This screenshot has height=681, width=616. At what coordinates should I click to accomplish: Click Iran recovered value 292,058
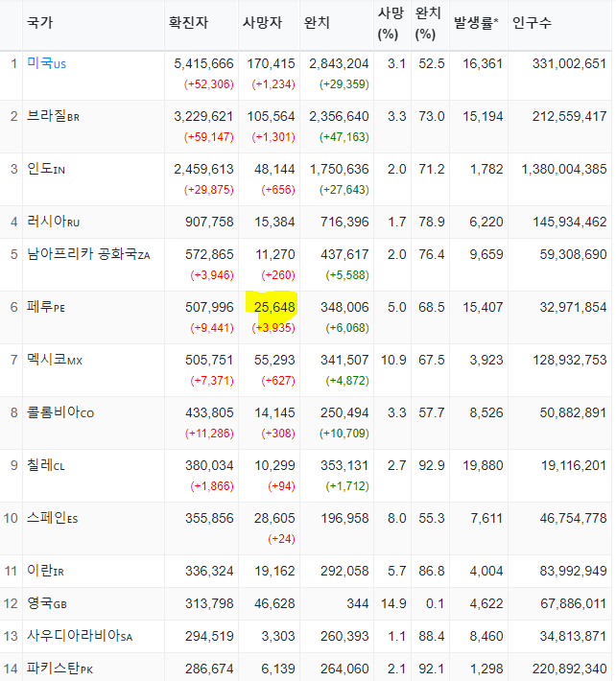(344, 571)
